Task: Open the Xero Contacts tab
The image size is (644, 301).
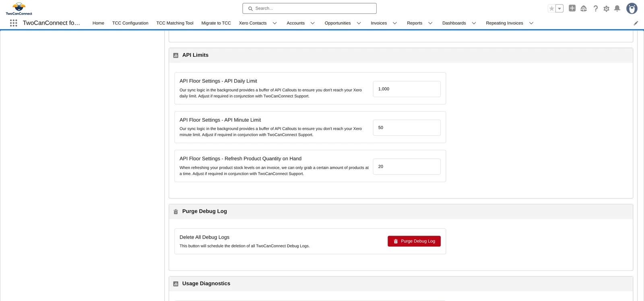Action: [253, 23]
